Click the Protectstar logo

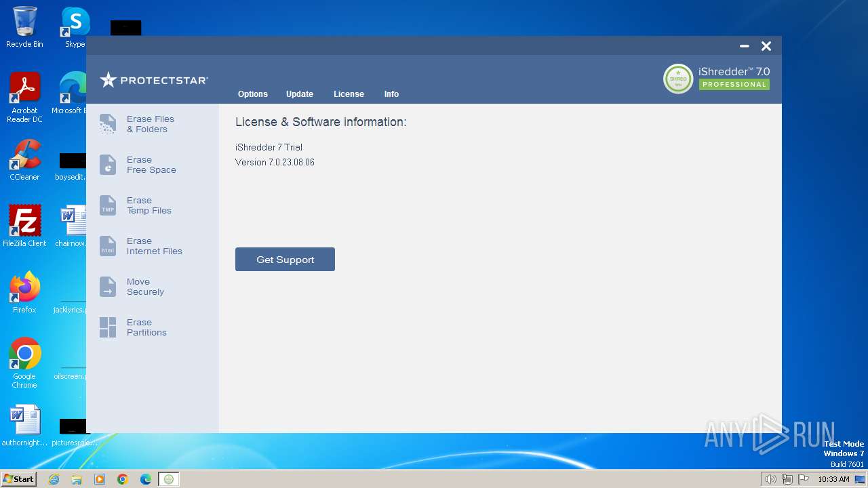pyautogui.click(x=154, y=80)
